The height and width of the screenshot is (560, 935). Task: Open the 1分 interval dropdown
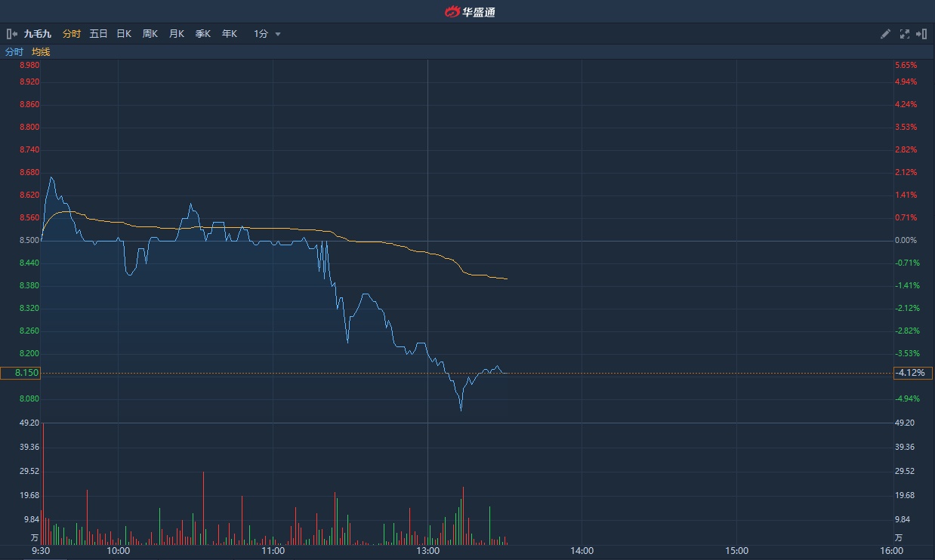click(267, 34)
